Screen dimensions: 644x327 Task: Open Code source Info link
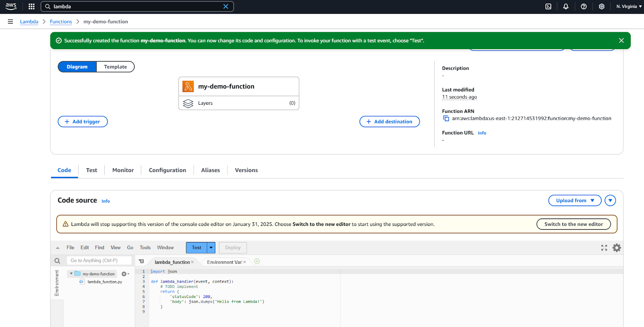[x=105, y=201]
